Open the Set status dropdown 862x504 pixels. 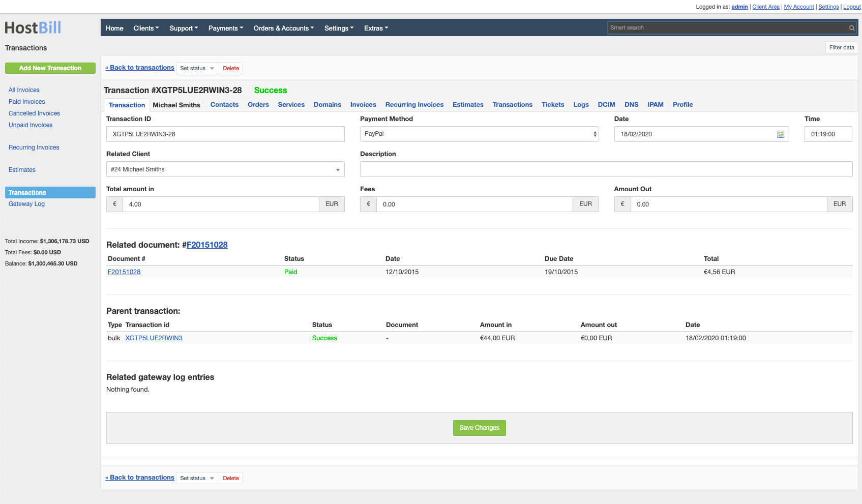pyautogui.click(x=197, y=68)
